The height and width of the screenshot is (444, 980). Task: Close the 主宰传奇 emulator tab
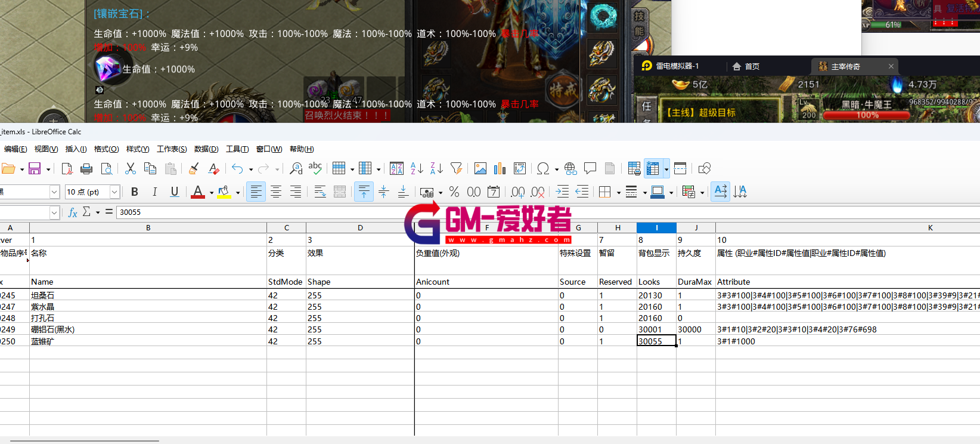click(891, 66)
